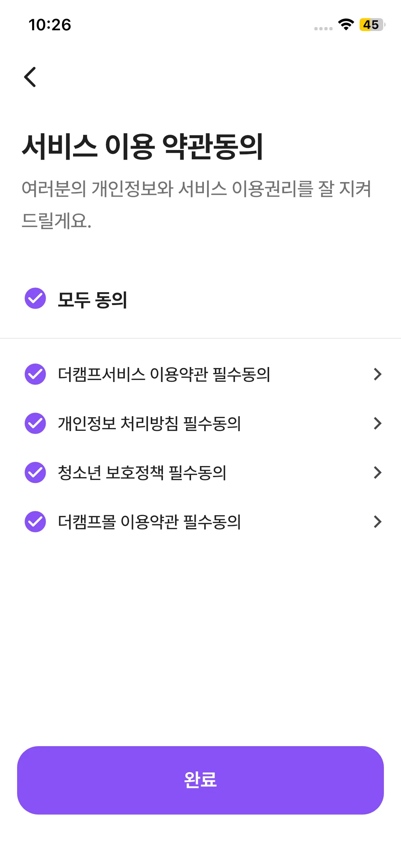Tap the battery level indicator
Image resolution: width=401 pixels, height=868 pixels.
point(372,25)
